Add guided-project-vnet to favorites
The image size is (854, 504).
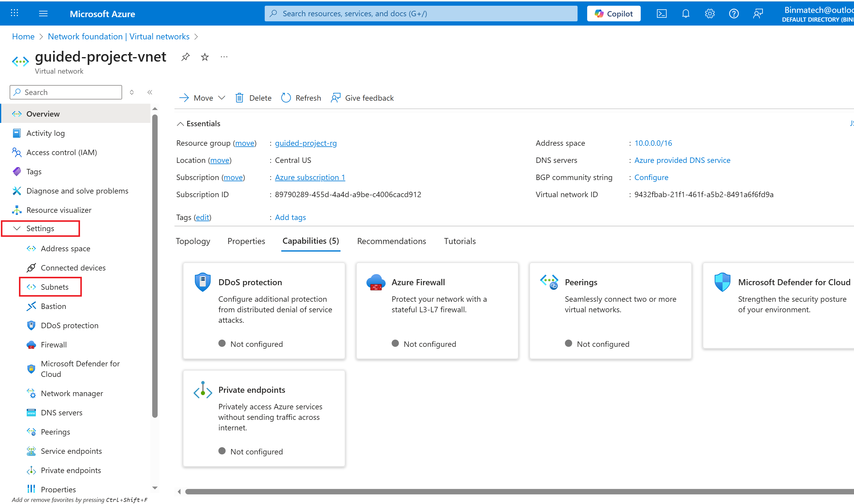(204, 57)
